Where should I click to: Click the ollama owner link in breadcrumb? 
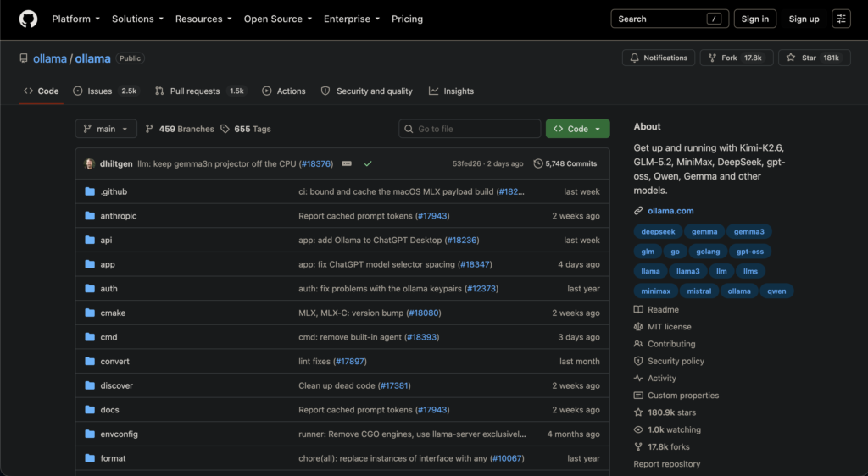coord(50,58)
